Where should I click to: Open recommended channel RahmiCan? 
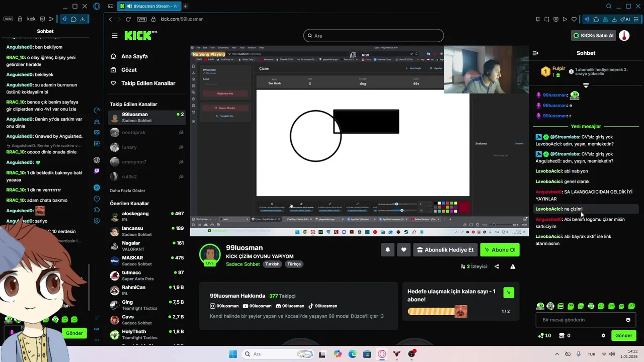point(146,290)
